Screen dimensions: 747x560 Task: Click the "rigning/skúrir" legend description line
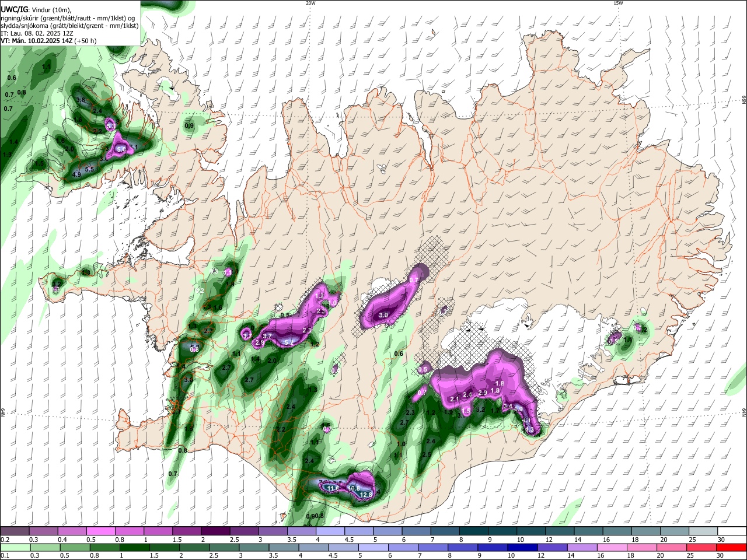[68, 17]
